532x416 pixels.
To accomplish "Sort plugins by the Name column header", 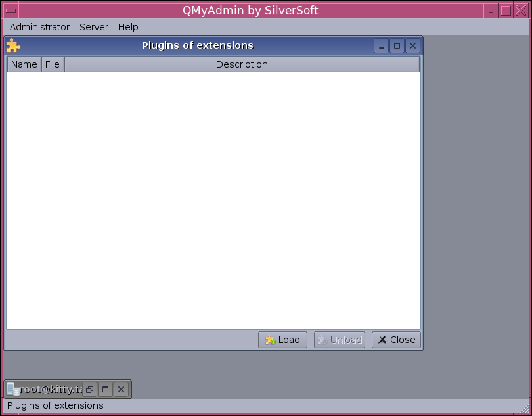I will (24, 64).
